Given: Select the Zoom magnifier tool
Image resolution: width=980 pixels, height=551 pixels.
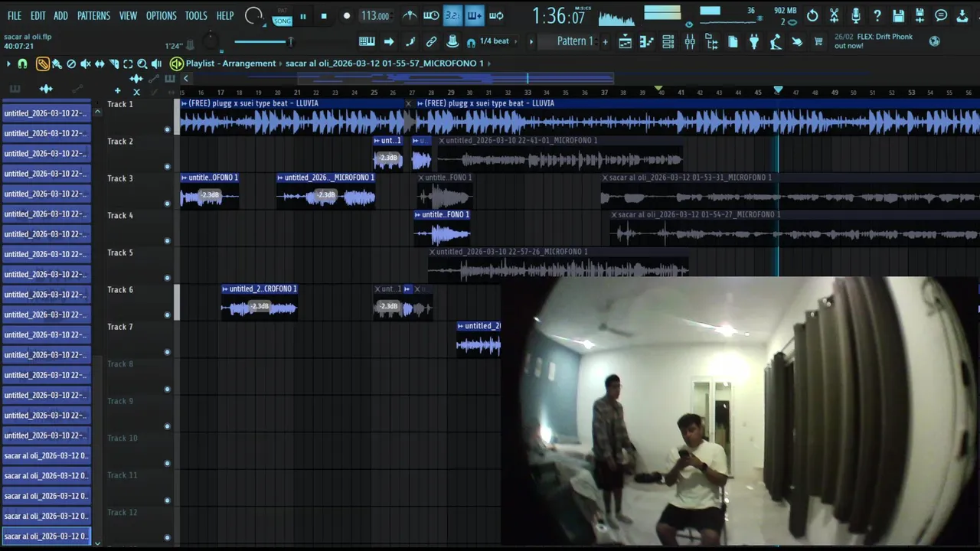Looking at the screenshot, I should click(142, 64).
